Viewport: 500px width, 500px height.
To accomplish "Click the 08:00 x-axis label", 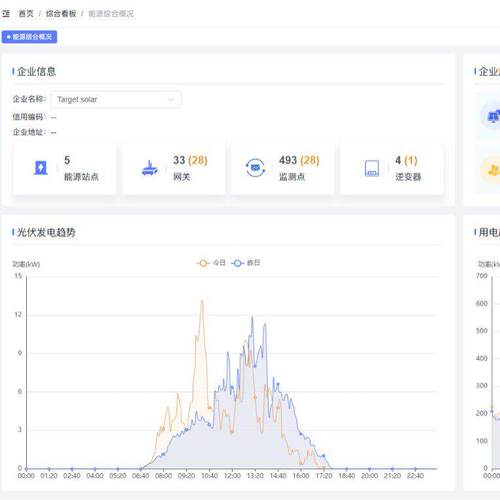I will coord(163,476).
